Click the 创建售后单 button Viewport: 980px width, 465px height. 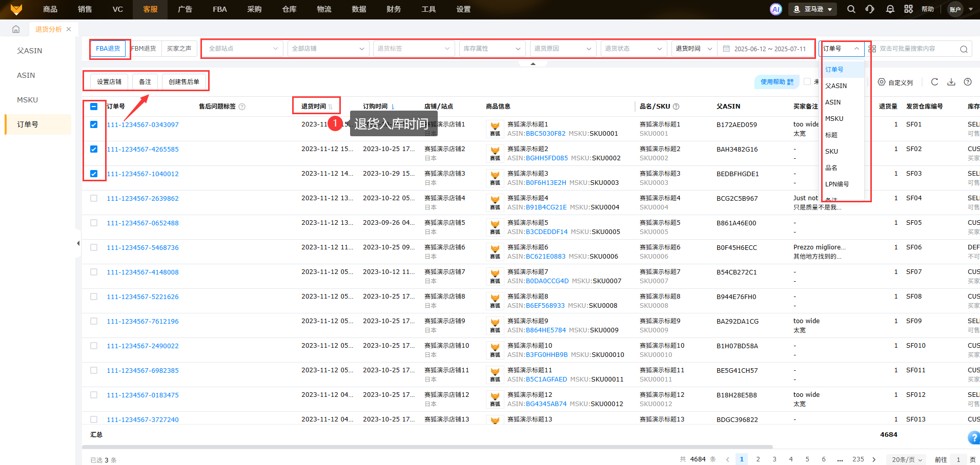pyautogui.click(x=184, y=82)
